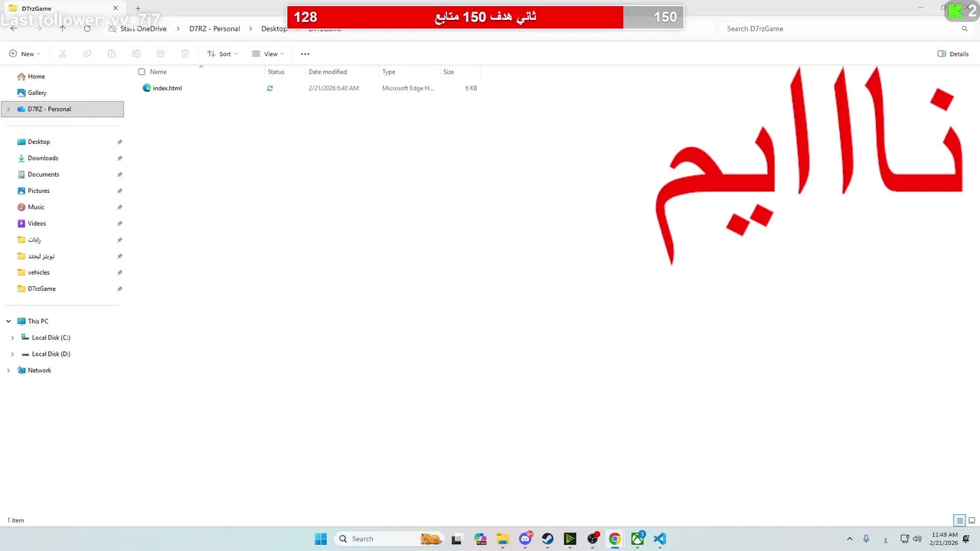980x551 pixels.
Task: Click the taskbar Search box
Action: (x=390, y=539)
